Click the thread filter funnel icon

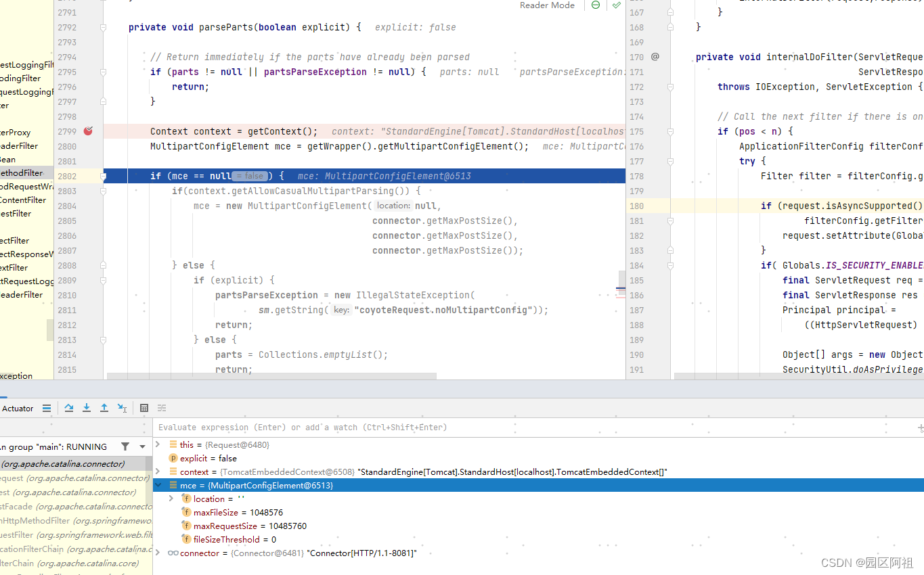tap(125, 446)
